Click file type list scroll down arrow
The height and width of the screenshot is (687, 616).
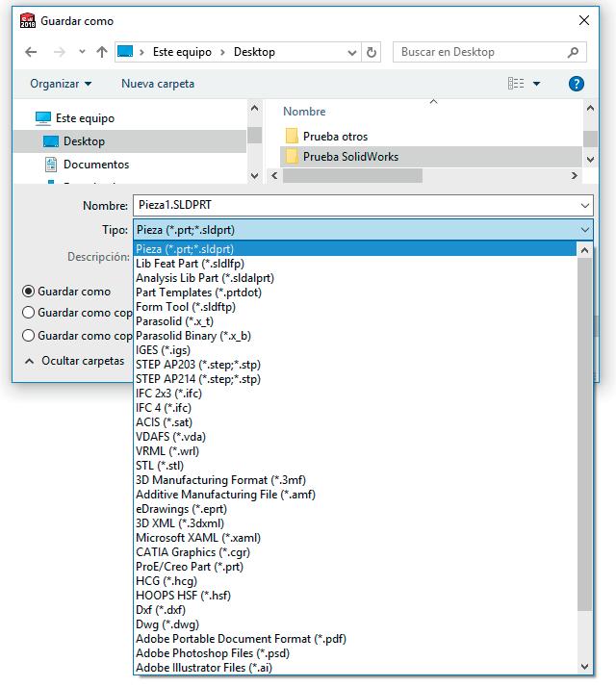pyautogui.click(x=584, y=667)
